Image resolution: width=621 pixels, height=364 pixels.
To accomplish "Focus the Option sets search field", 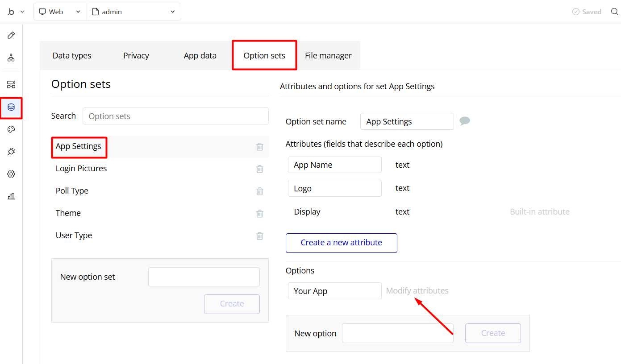I will [x=175, y=116].
